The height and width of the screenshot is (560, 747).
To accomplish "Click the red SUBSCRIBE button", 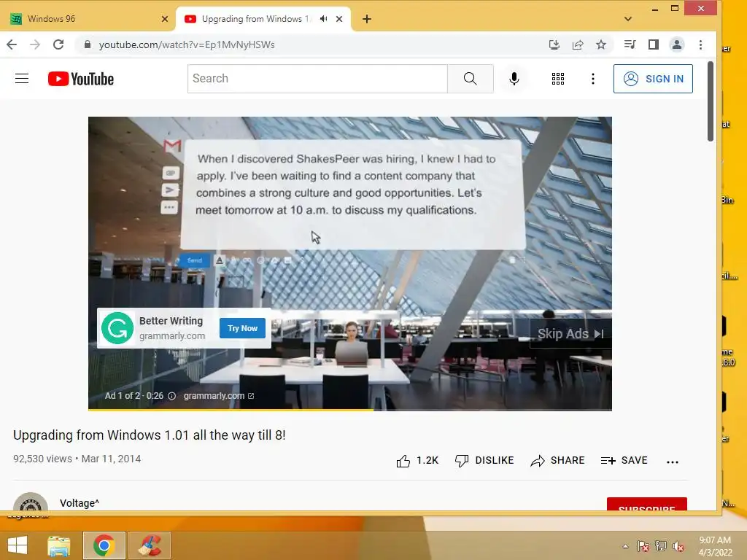I will coord(647,505).
